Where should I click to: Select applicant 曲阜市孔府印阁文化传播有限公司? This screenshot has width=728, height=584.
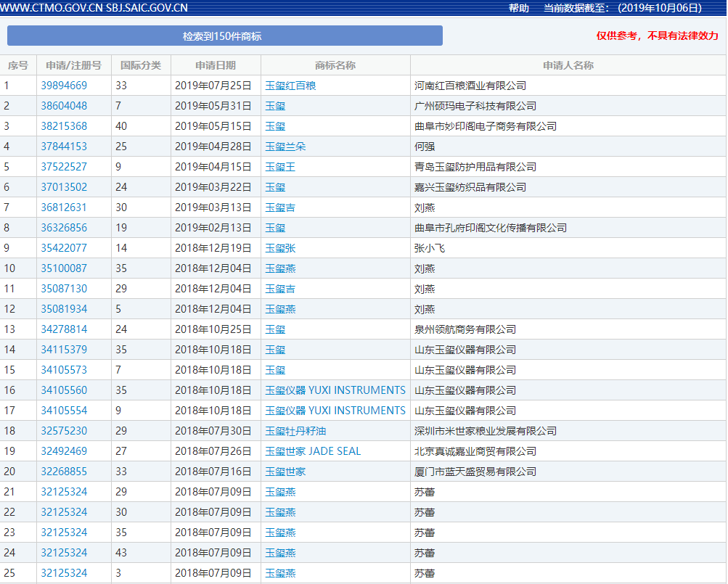click(x=491, y=228)
